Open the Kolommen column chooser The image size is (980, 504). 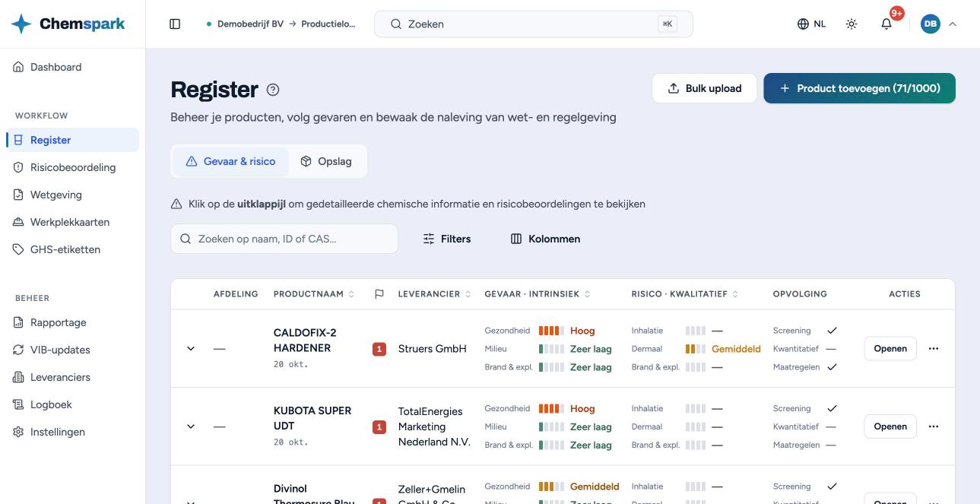pyautogui.click(x=546, y=239)
